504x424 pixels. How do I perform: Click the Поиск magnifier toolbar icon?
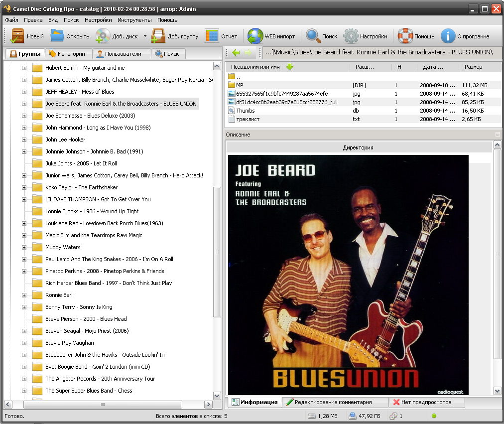pos(313,36)
